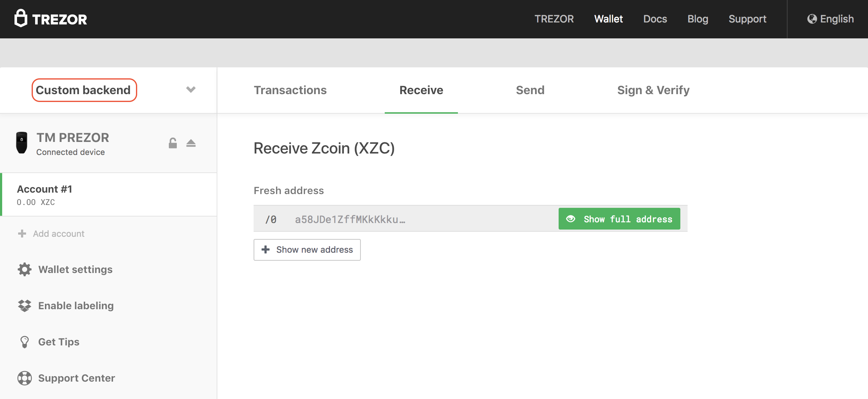Select Account #1 in the sidebar
The width and height of the screenshot is (868, 399).
tap(109, 195)
